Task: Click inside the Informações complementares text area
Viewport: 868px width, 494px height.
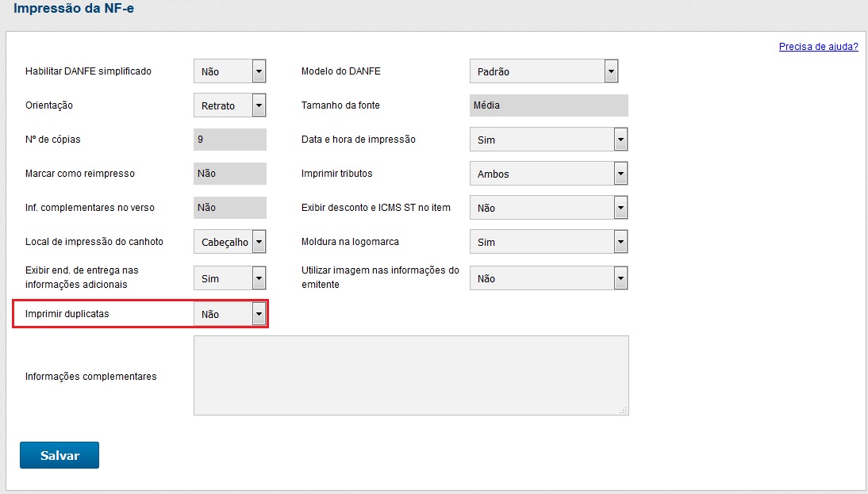Action: (x=411, y=375)
